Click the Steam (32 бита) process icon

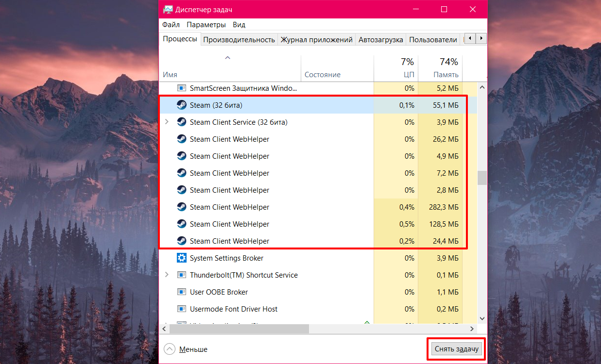[x=182, y=105]
